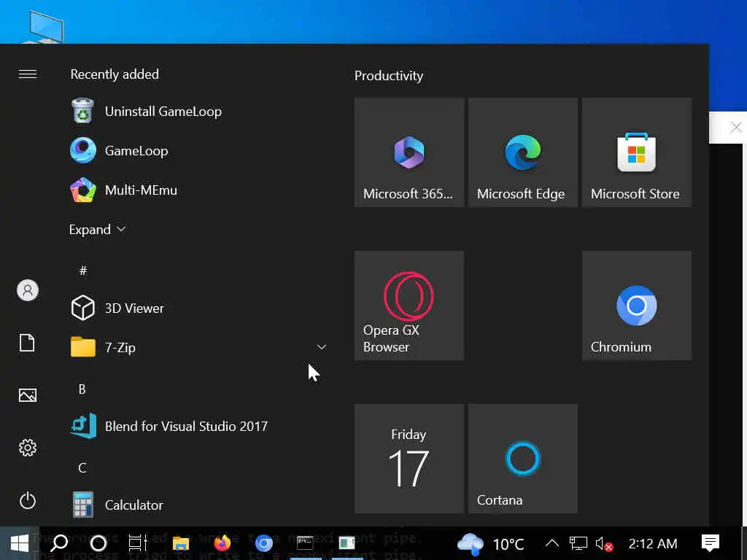Open taskbar Search magnifier

(x=59, y=543)
